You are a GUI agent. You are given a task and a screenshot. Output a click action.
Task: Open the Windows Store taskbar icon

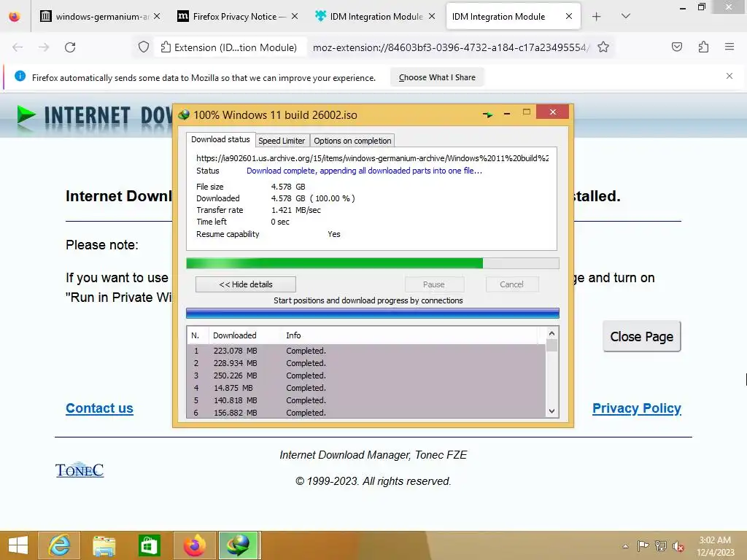point(149,545)
